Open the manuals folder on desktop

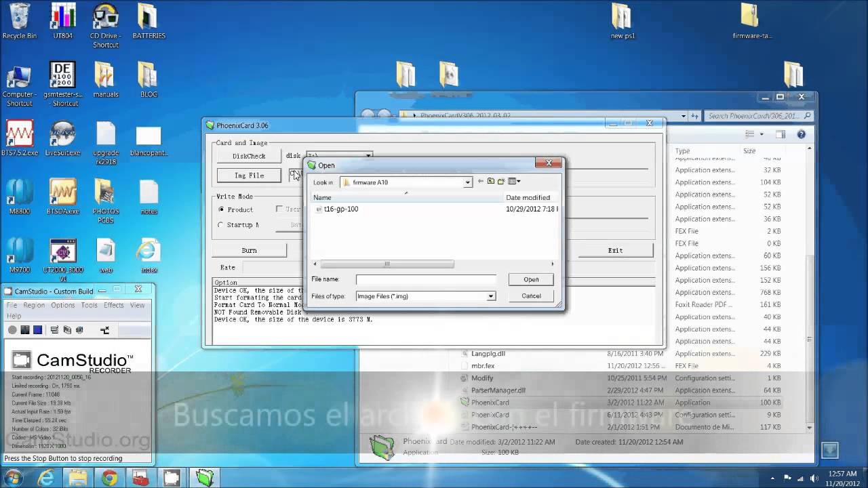[106, 79]
